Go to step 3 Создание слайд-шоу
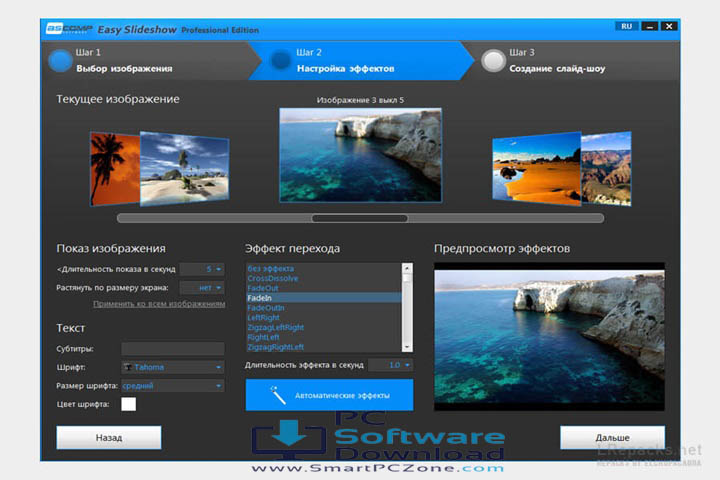This screenshot has width=720, height=480. [569, 61]
